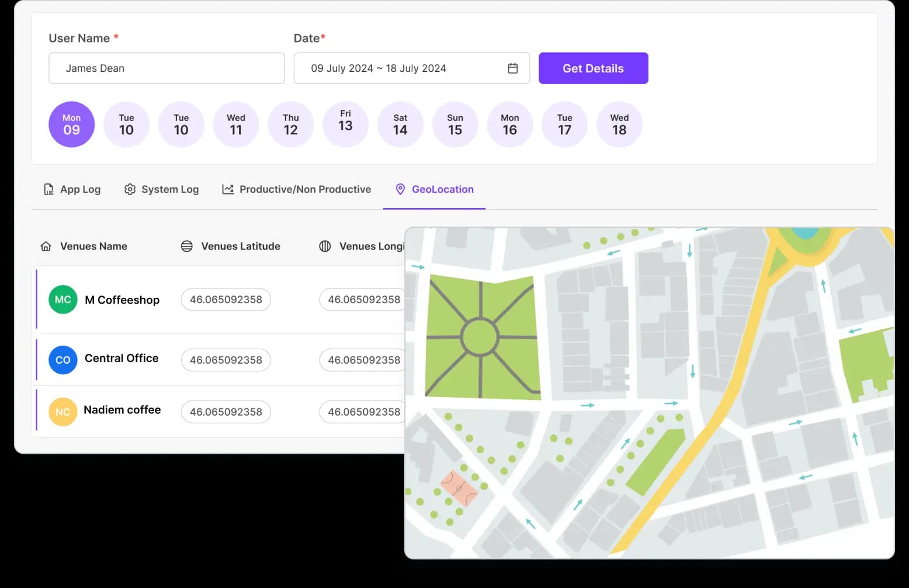Click the home icon beside Venues Name
The image size is (909, 588).
pyautogui.click(x=46, y=246)
